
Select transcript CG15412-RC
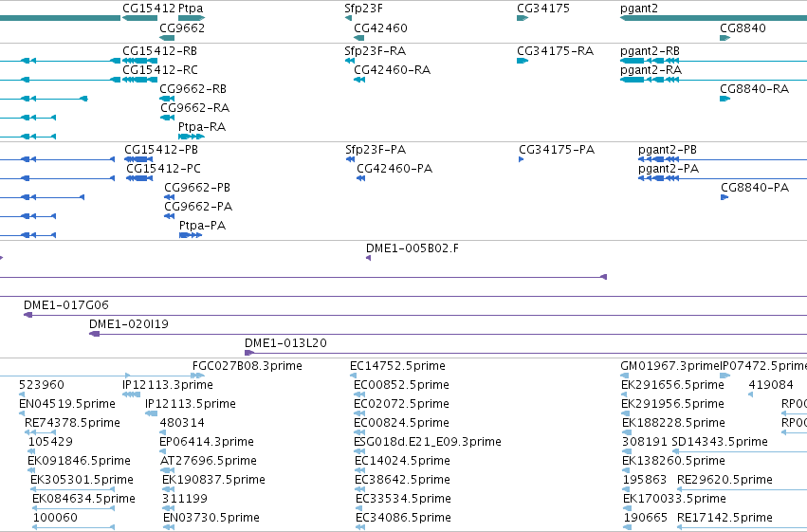[x=160, y=70]
